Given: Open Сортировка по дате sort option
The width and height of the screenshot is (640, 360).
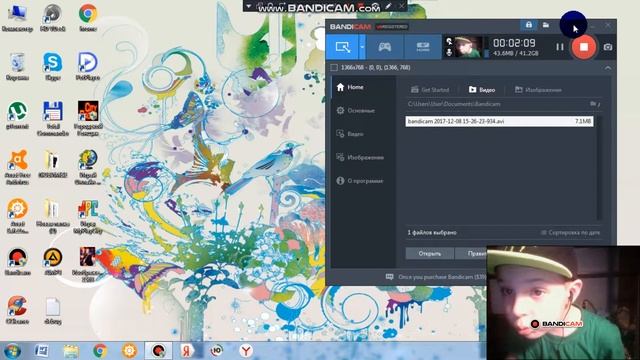Looking at the screenshot, I should pyautogui.click(x=571, y=233).
